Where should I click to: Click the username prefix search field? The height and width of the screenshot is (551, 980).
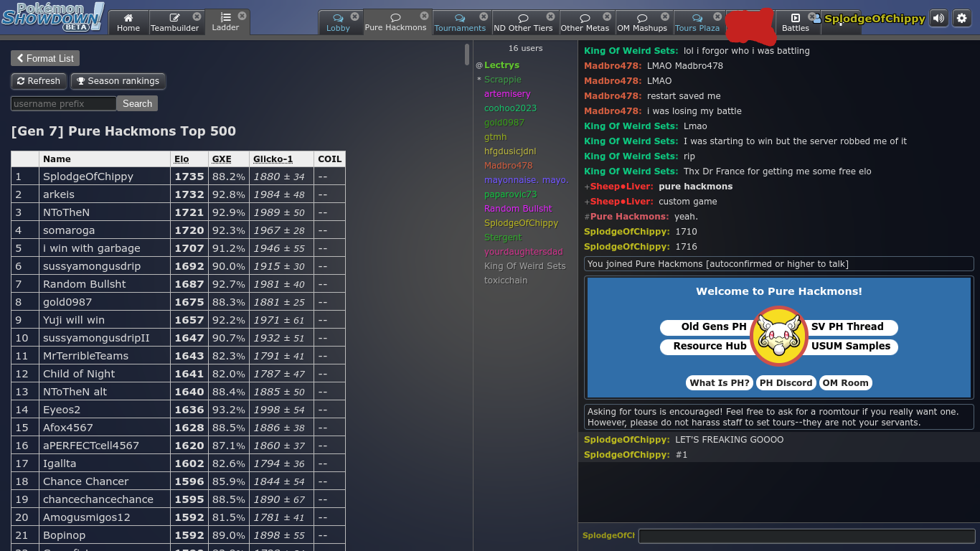63,103
